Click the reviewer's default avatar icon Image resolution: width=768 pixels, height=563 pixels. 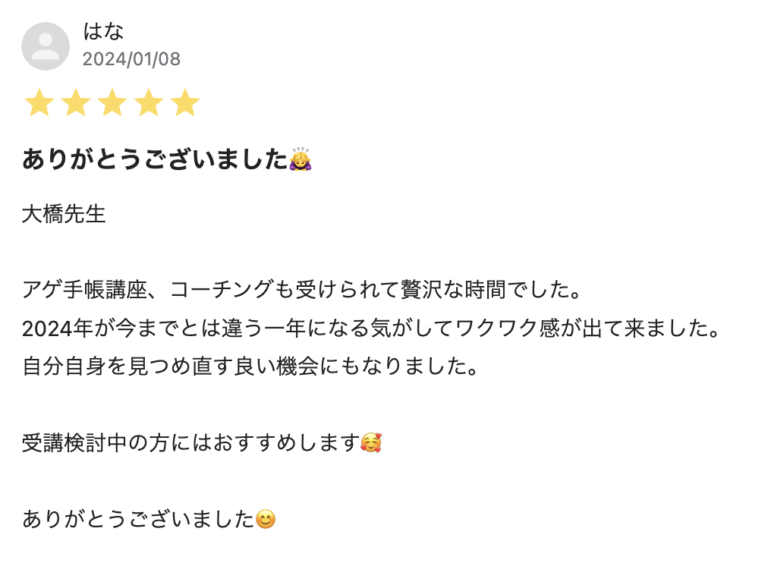click(x=46, y=46)
